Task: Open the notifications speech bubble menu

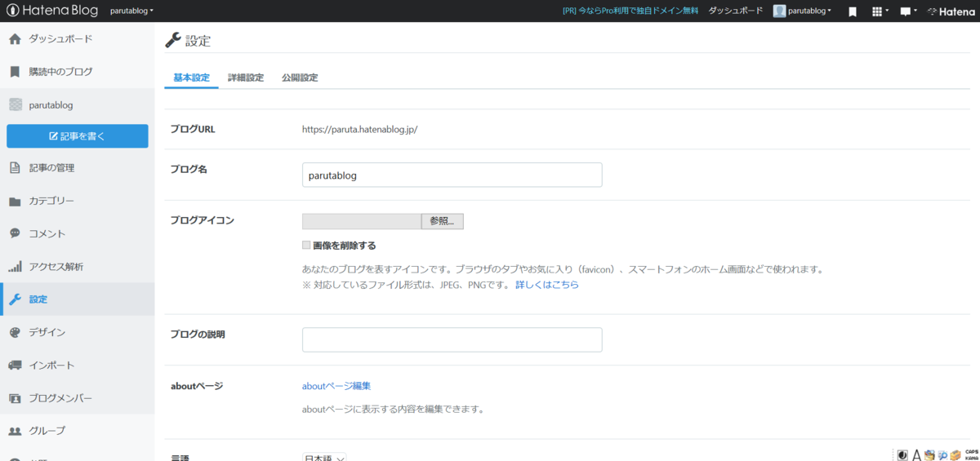Action: 908,11
